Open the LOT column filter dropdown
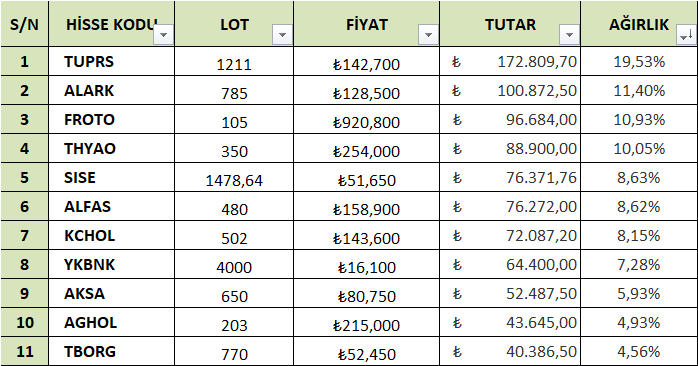 click(282, 35)
